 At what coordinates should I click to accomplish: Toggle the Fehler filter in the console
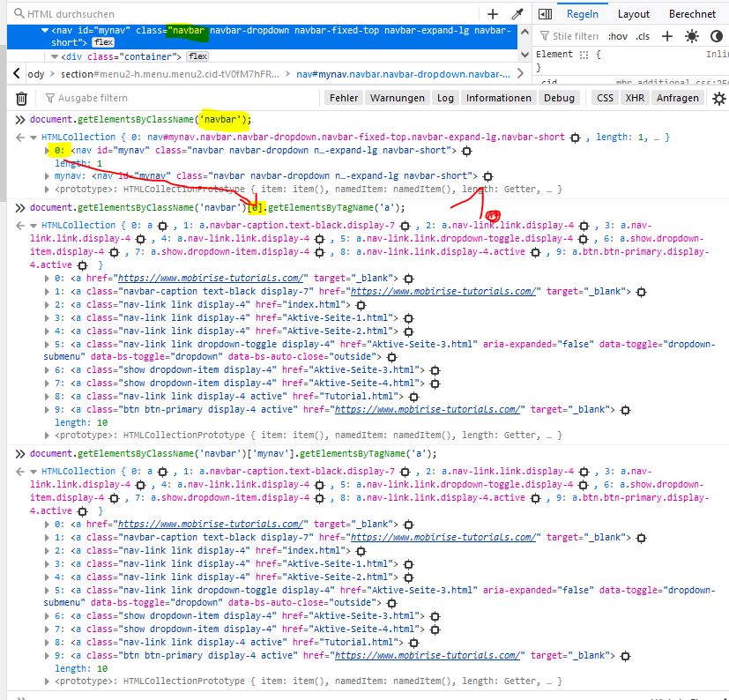click(343, 98)
